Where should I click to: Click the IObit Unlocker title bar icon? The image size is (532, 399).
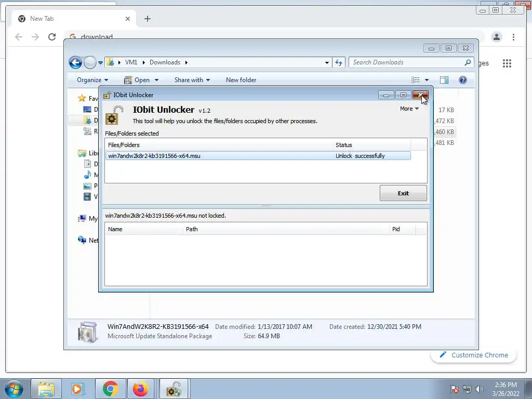point(107,95)
